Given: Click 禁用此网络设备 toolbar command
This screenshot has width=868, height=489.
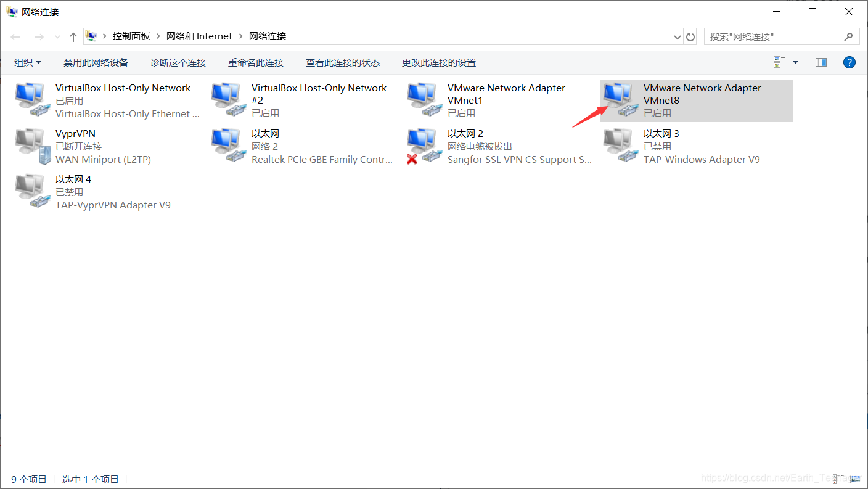Looking at the screenshot, I should pyautogui.click(x=96, y=62).
